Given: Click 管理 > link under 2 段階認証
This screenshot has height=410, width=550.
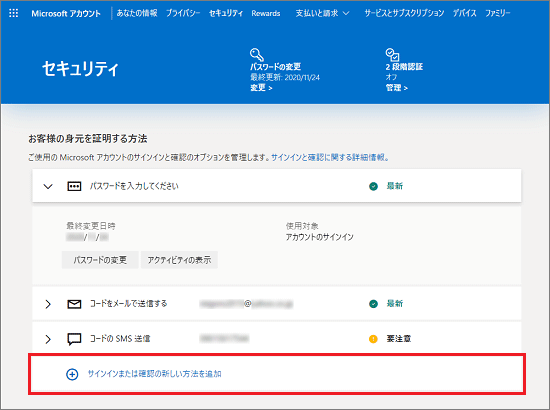Looking at the screenshot, I should [x=397, y=88].
